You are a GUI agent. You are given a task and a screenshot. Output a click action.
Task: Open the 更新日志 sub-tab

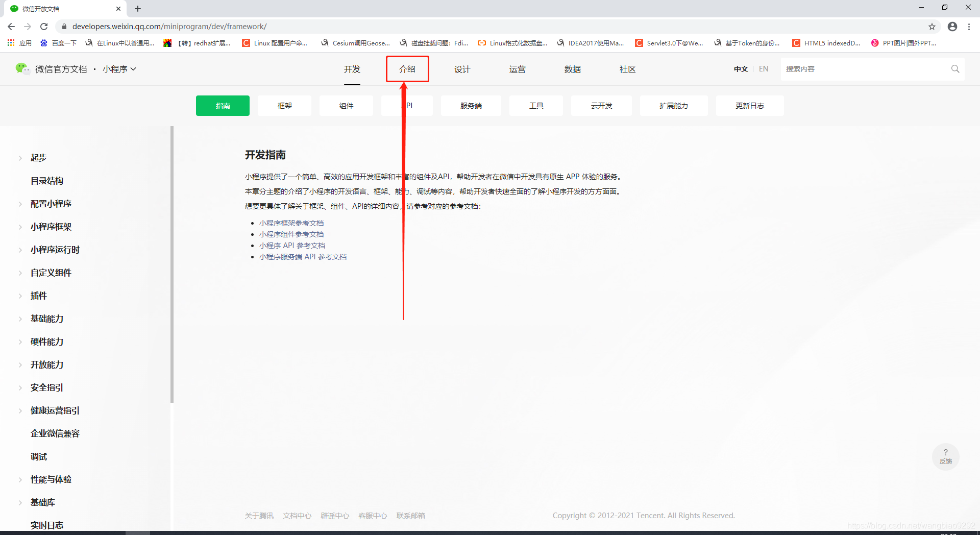tap(750, 106)
